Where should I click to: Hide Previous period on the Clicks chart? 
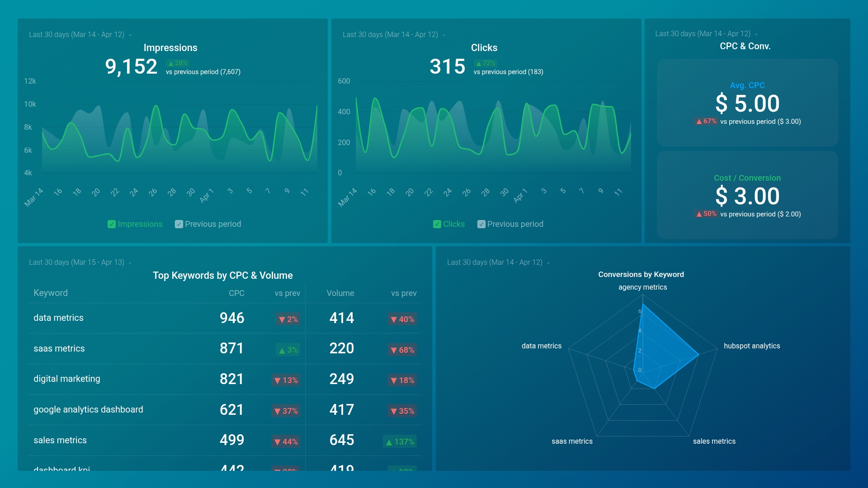pyautogui.click(x=481, y=224)
